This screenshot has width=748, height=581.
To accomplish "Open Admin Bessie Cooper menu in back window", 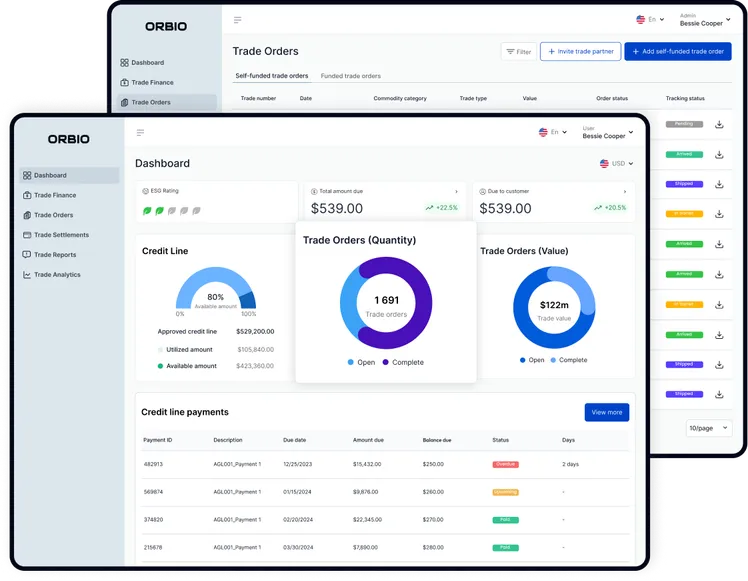I will click(705, 20).
